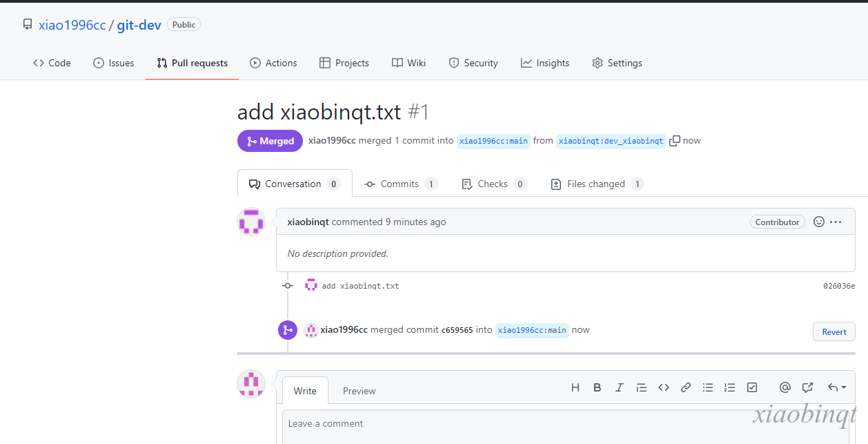Open xiaobinqt commenter profile link
This screenshot has height=444, width=868.
click(308, 222)
